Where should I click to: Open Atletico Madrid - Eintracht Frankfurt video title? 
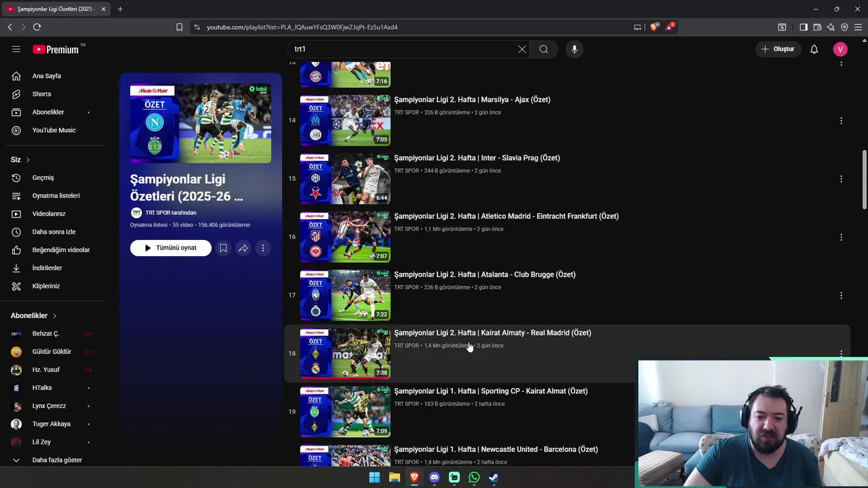506,216
